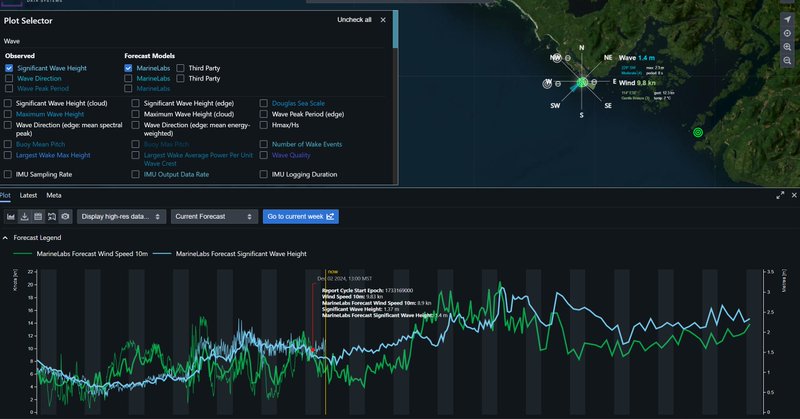Open the calendar date picker icon

click(38, 216)
